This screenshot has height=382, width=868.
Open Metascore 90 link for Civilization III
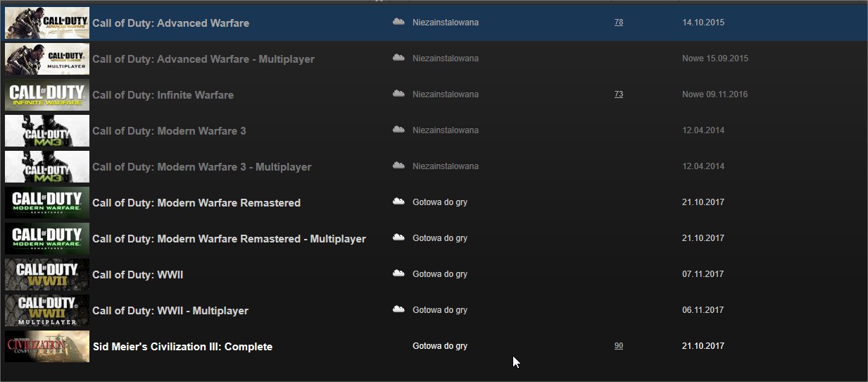pyautogui.click(x=619, y=346)
